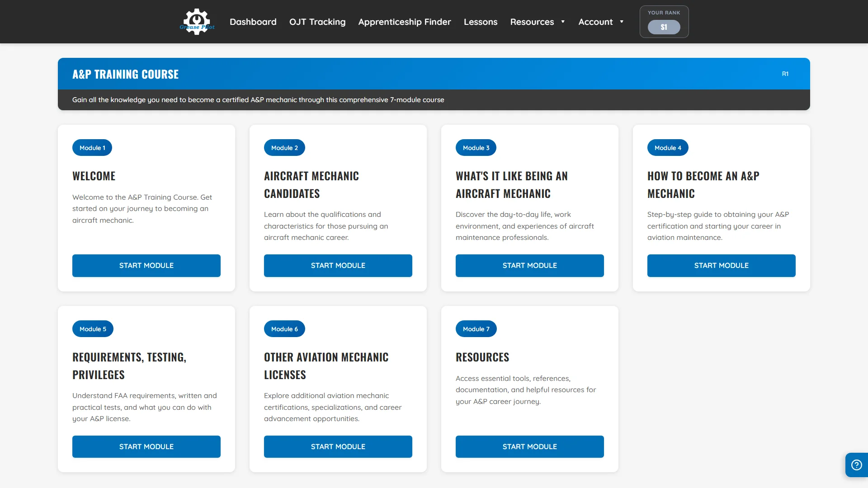Screen dimensions: 868x488
Task: Click What's It Like Being an Aircraft Mechanic title
Action: 512,185
